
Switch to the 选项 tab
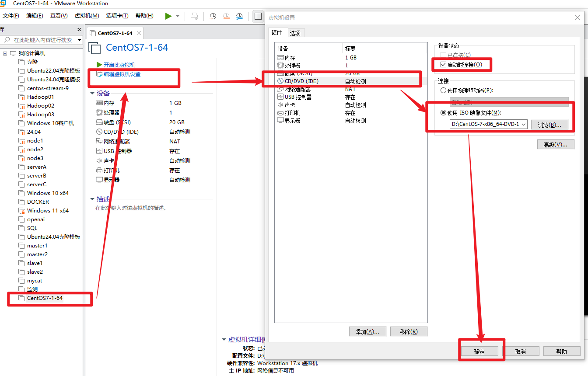[295, 33]
